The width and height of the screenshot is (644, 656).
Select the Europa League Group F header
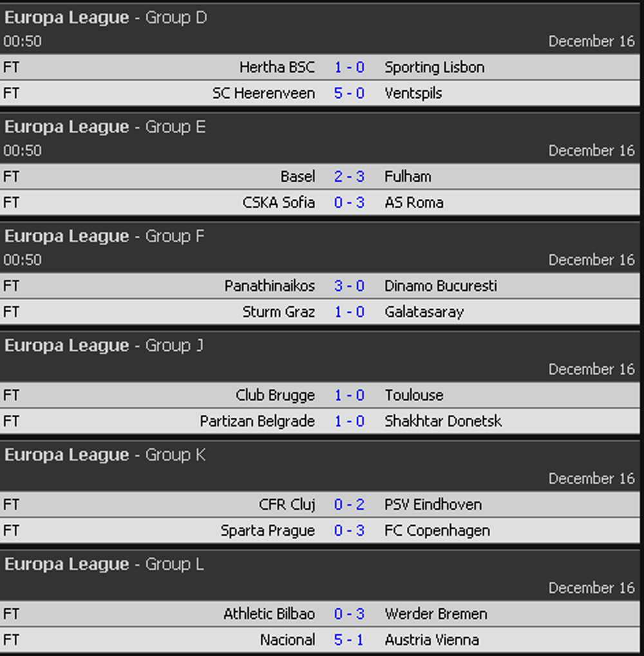tap(104, 236)
